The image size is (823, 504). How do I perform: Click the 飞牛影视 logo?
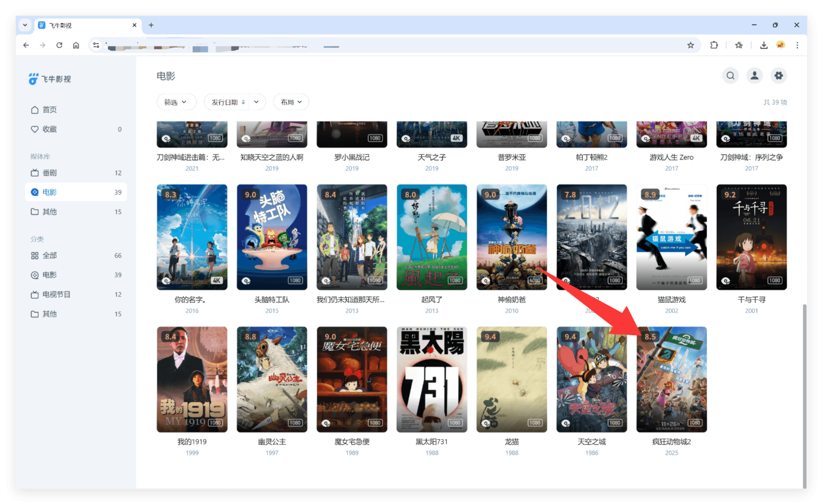[x=50, y=79]
